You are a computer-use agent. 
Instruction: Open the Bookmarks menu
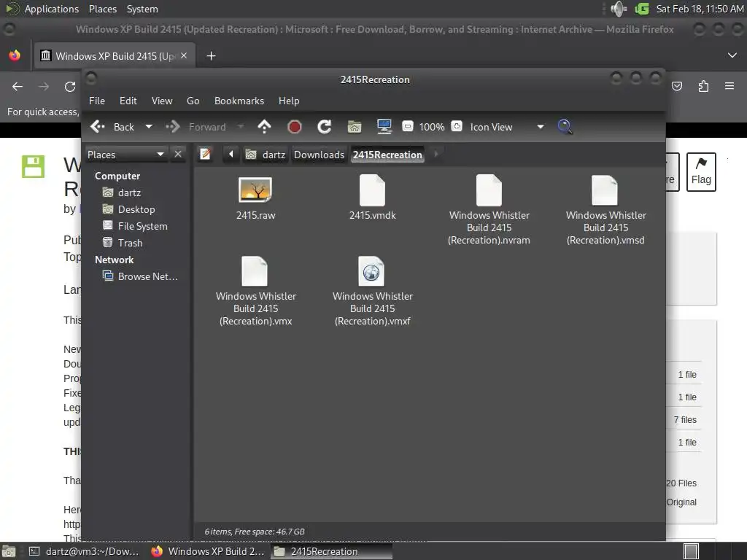pos(239,101)
